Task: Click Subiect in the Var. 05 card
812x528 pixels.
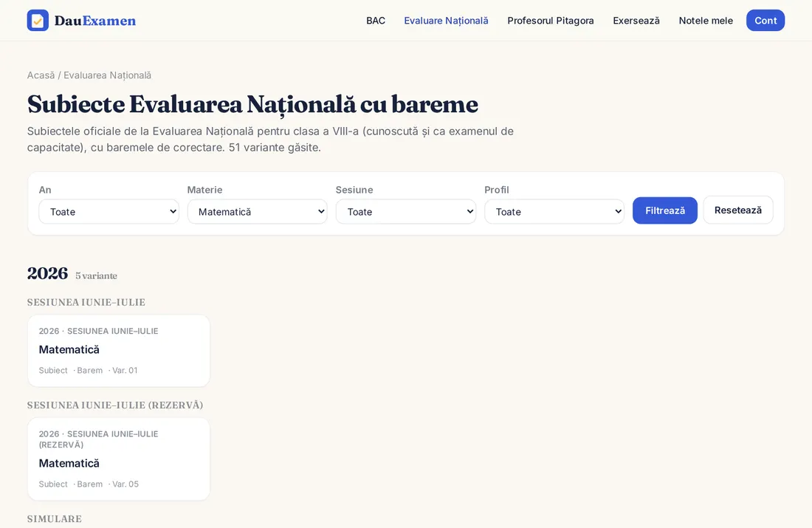Action: pos(53,484)
